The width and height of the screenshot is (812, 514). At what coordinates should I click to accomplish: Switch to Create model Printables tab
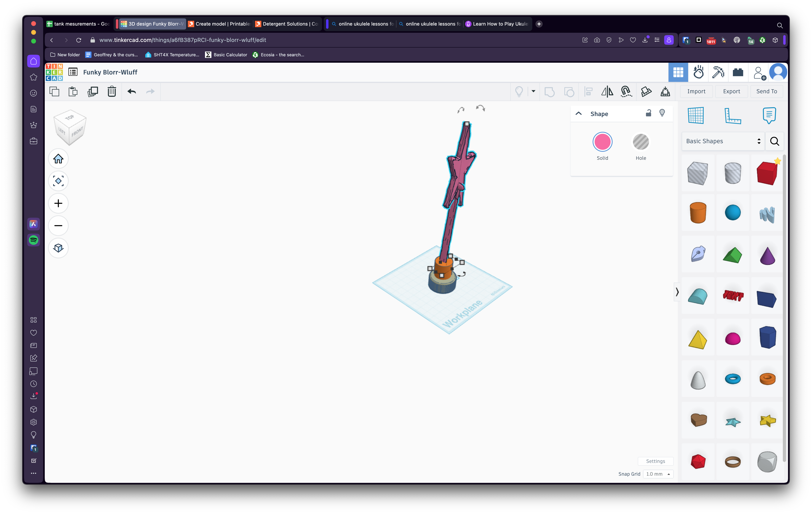point(220,24)
